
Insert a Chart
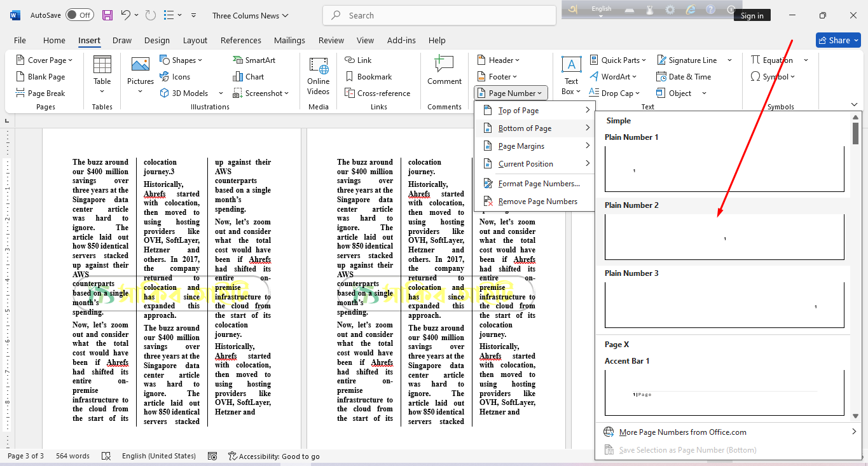coord(248,77)
